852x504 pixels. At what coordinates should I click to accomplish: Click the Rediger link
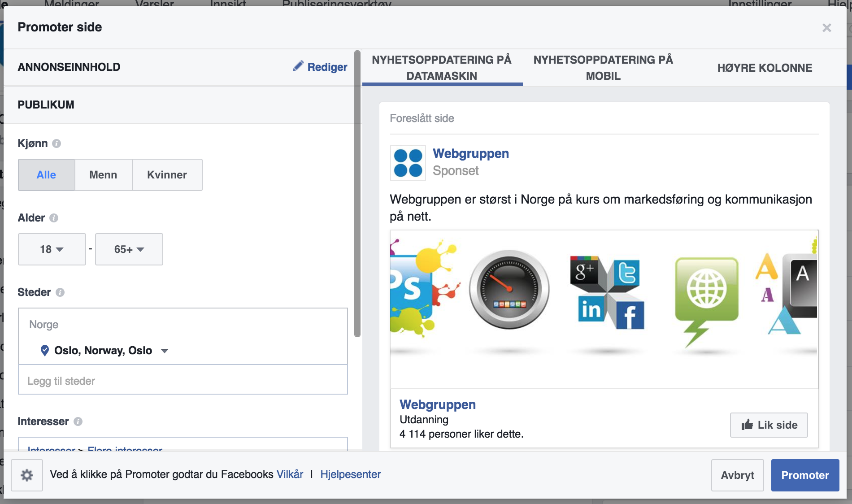tap(327, 67)
